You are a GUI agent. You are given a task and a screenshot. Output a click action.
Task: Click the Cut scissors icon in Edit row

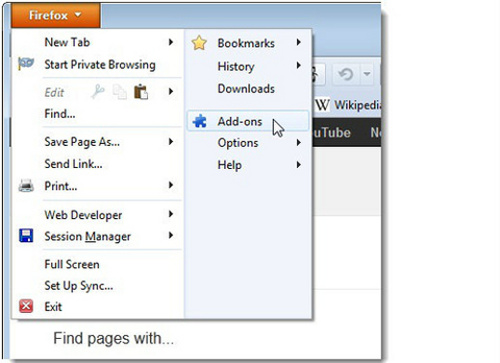(98, 91)
